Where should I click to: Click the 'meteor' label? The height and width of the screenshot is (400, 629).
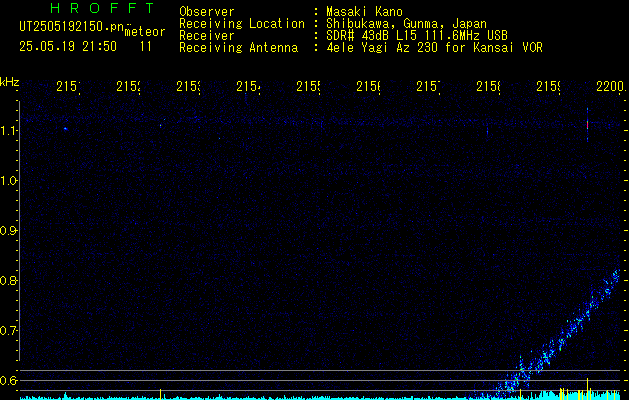145,32
